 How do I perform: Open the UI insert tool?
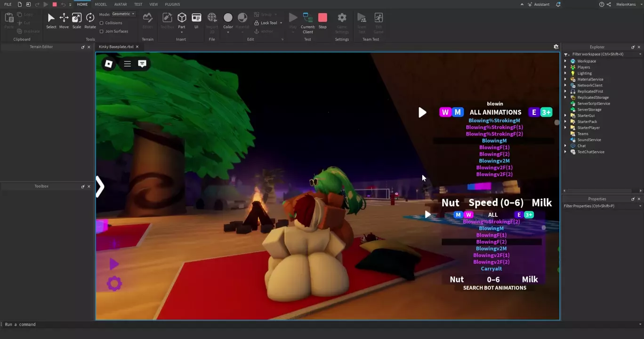tap(196, 21)
